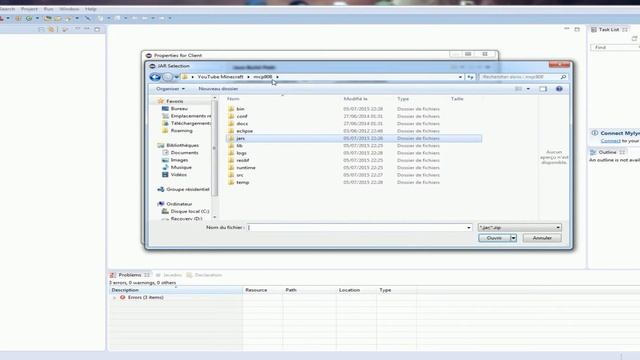Open the recent locations arrow beside Forward
The width and height of the screenshot is (640, 360).
(176, 77)
